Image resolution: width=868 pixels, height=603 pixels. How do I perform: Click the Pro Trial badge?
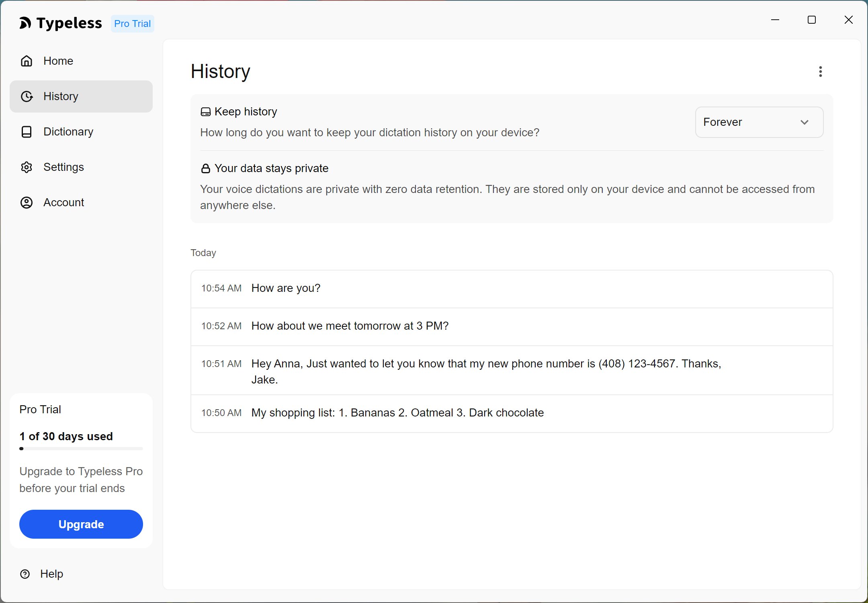(x=132, y=24)
